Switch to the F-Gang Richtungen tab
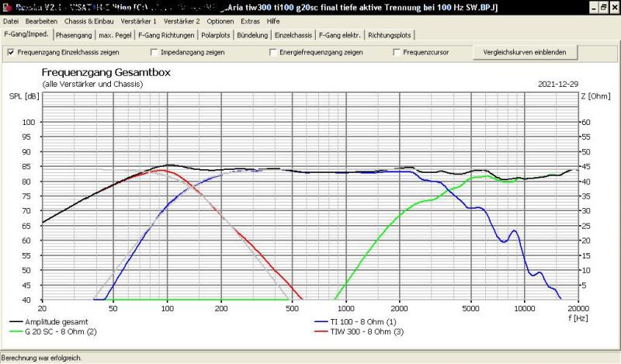The image size is (621, 364). [x=166, y=35]
